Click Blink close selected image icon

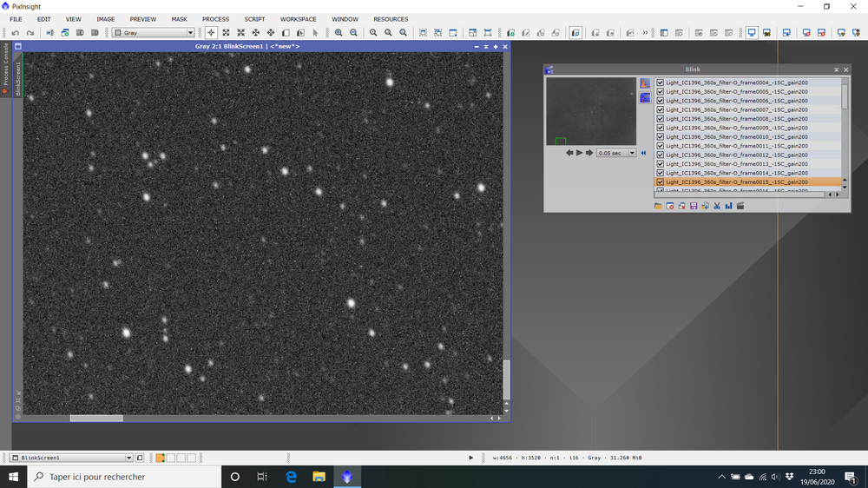670,206
